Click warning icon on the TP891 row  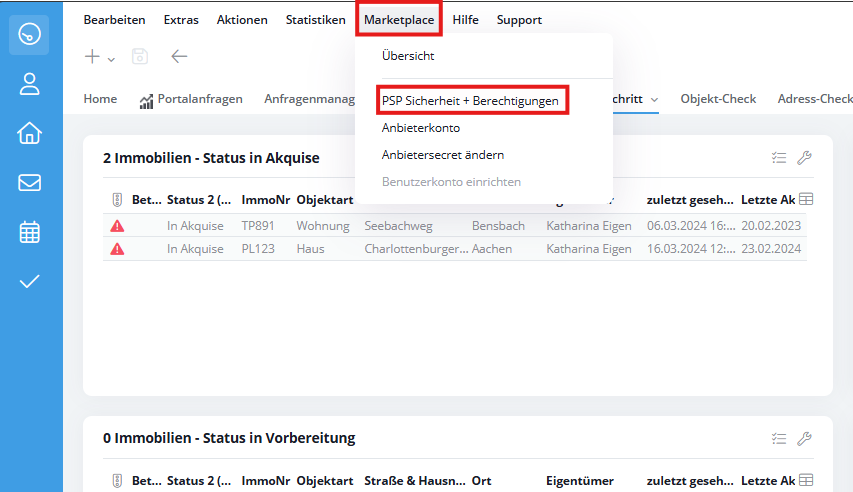pyautogui.click(x=117, y=226)
